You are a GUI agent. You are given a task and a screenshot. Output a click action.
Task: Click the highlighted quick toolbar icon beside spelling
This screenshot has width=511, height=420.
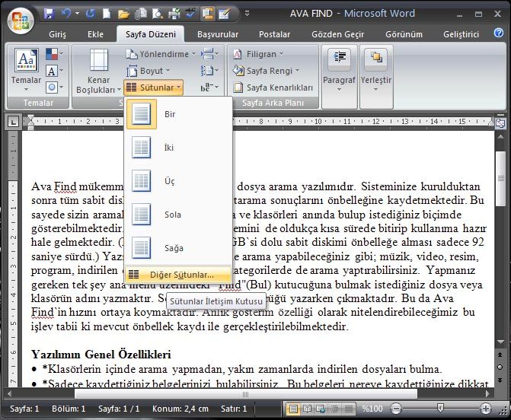click(x=207, y=14)
